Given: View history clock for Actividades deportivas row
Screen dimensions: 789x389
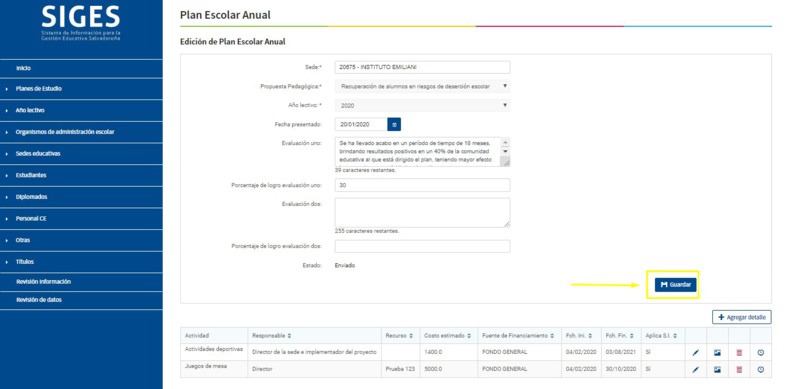Looking at the screenshot, I should tap(761, 353).
